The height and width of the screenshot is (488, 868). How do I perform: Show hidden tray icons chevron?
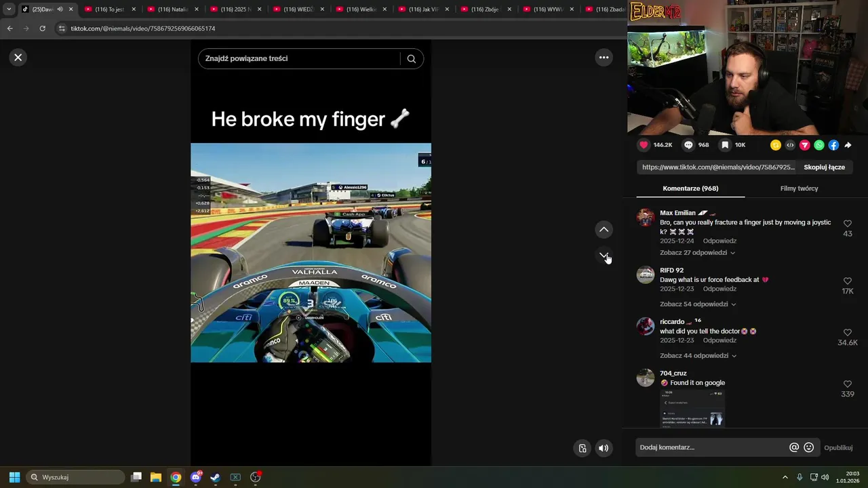click(785, 477)
